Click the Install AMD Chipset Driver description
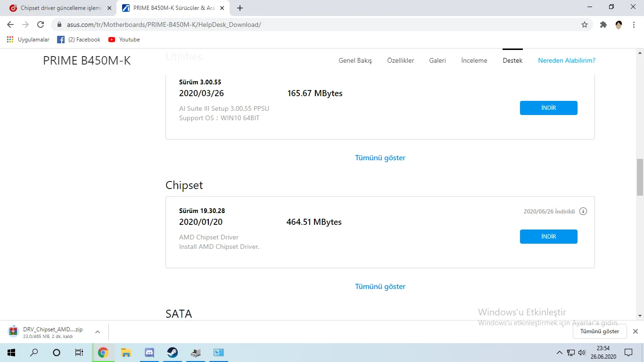 [219, 247]
